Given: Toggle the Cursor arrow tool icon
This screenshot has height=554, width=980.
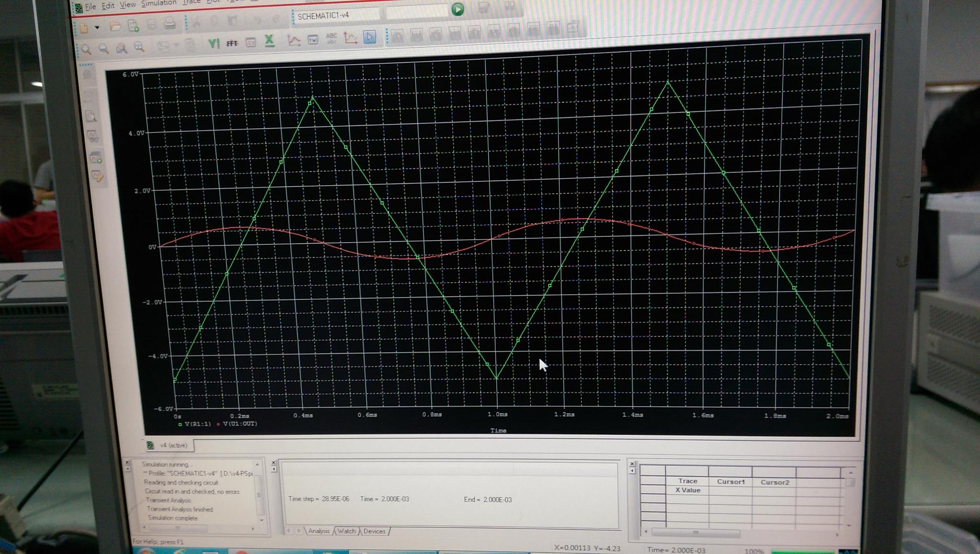Looking at the screenshot, I should click(369, 37).
